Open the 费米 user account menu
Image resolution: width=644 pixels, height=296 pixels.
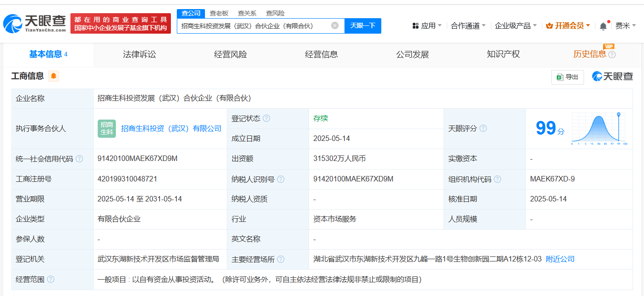pos(625,25)
